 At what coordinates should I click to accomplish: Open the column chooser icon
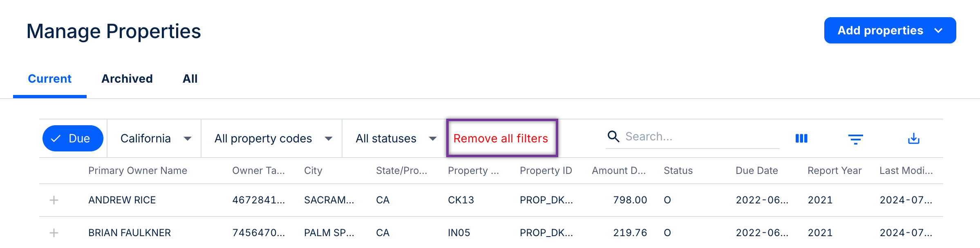(801, 138)
